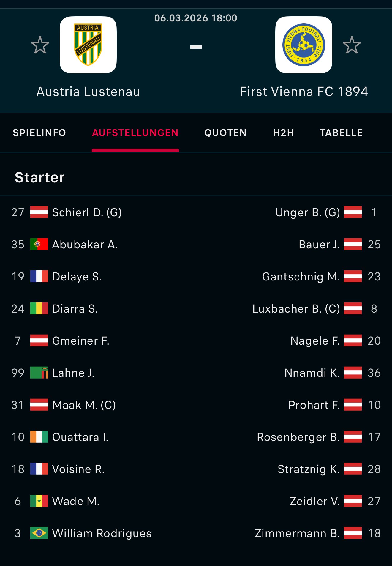Tap Brazil flag beside William Rodrigues
The image size is (392, 566).
point(39,533)
